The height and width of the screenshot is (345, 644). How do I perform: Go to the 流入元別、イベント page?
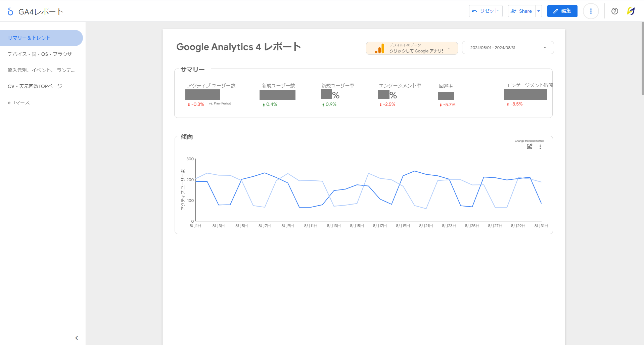[41, 70]
